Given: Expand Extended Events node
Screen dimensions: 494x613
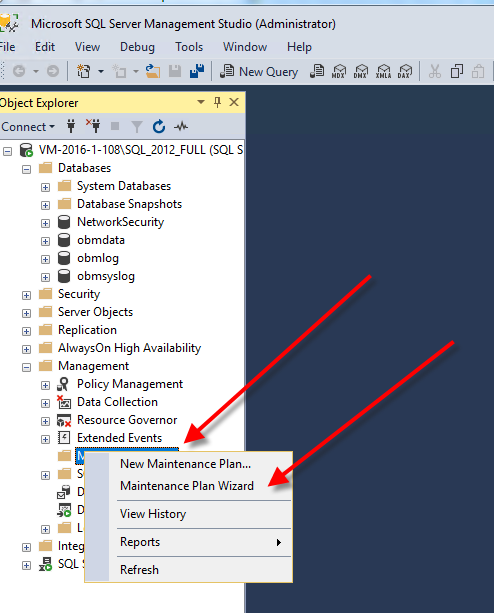Looking at the screenshot, I should tap(45, 439).
